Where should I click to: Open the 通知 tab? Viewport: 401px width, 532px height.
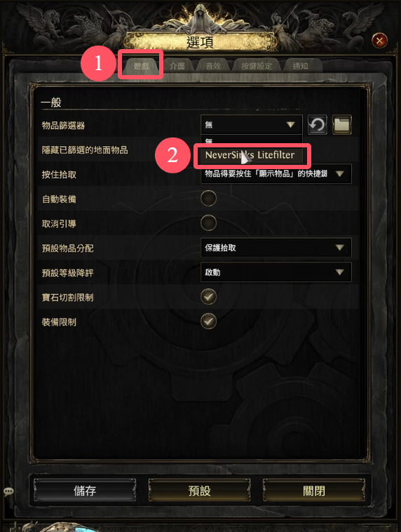(x=300, y=65)
